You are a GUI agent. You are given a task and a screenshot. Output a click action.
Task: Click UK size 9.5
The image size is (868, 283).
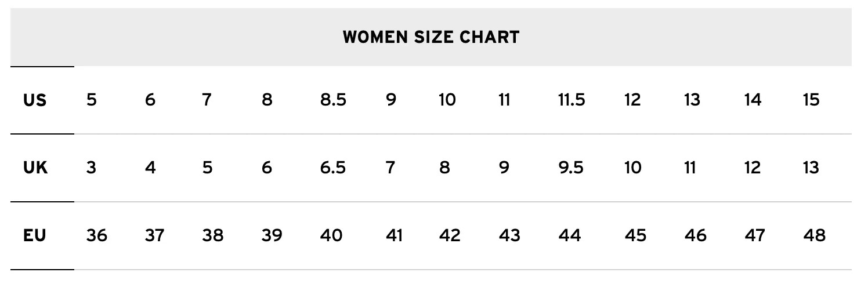[x=571, y=168]
